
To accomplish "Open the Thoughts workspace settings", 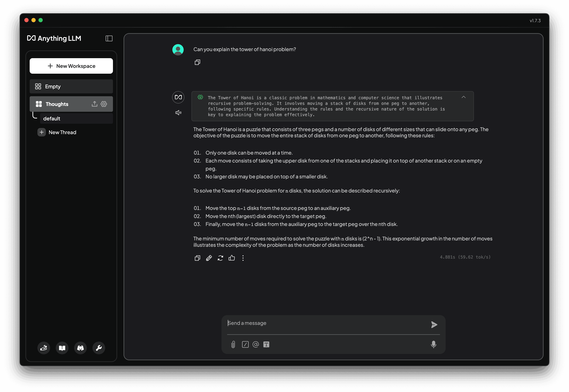I will [x=104, y=104].
